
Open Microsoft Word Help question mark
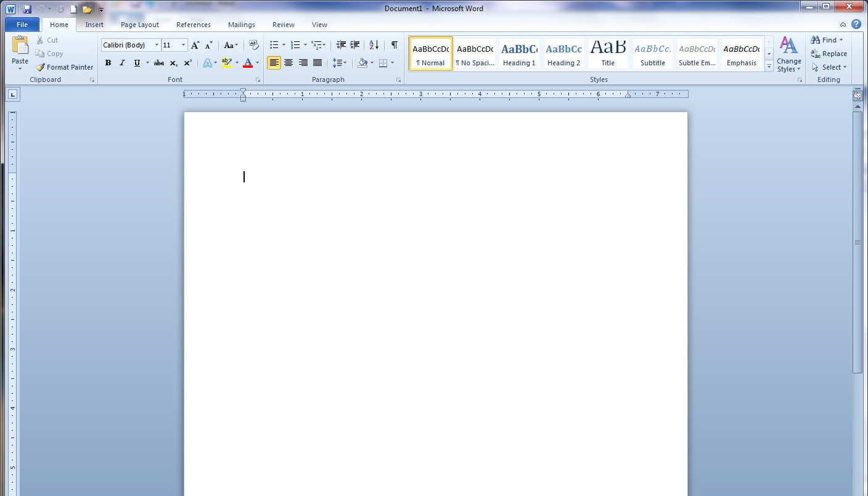(x=856, y=25)
